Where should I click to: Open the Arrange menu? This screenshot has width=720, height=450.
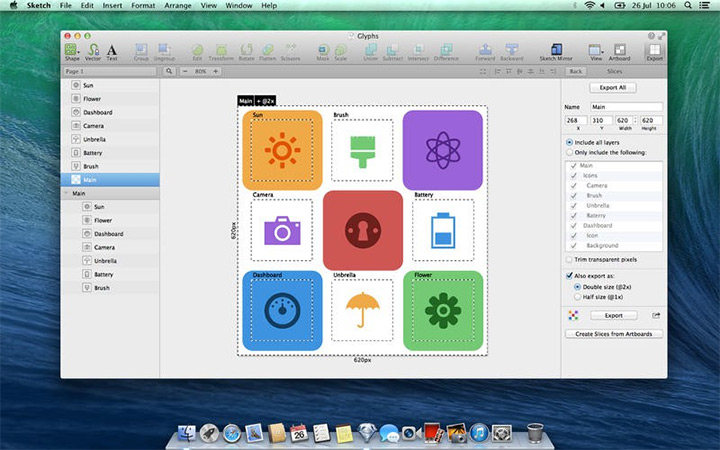[x=176, y=6]
